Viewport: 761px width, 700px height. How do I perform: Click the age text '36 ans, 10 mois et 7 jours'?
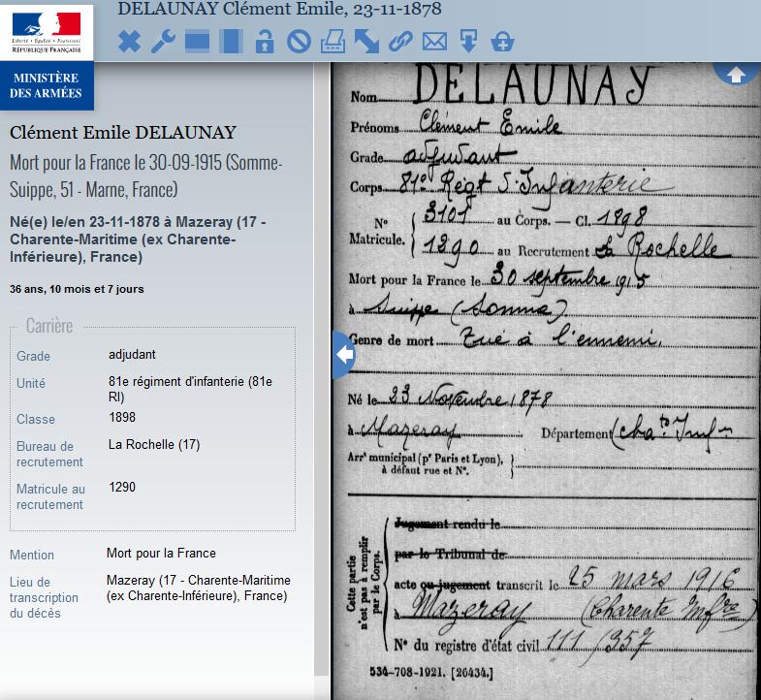click(77, 289)
